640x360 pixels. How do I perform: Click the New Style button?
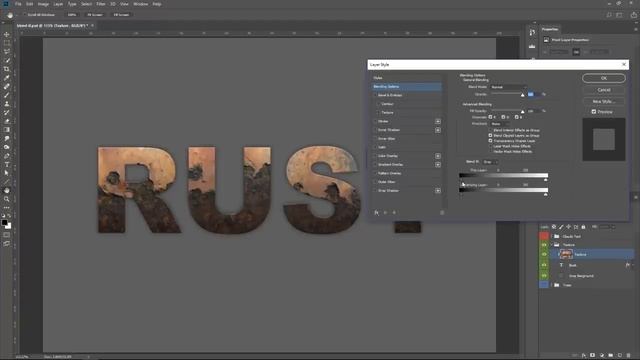pyautogui.click(x=604, y=101)
